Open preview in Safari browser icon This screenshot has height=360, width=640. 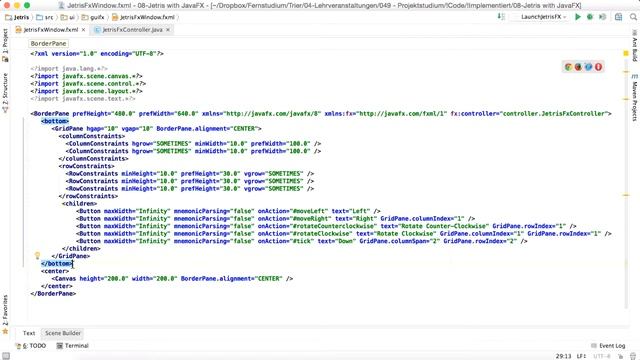(x=588, y=67)
